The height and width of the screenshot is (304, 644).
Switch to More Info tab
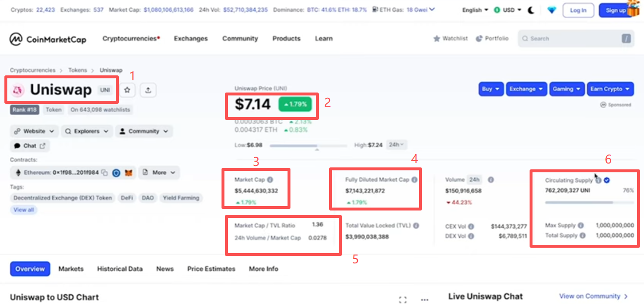(264, 269)
